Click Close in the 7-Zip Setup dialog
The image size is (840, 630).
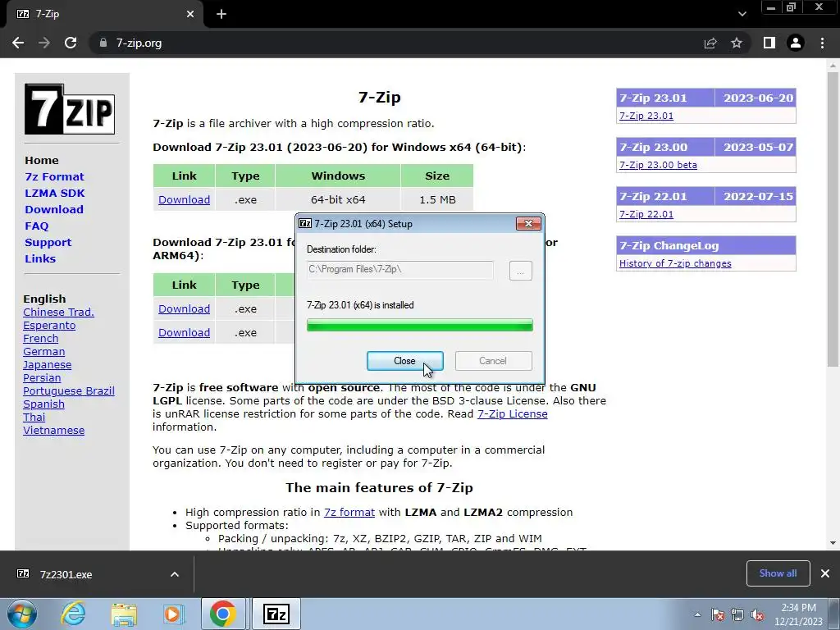click(x=405, y=361)
